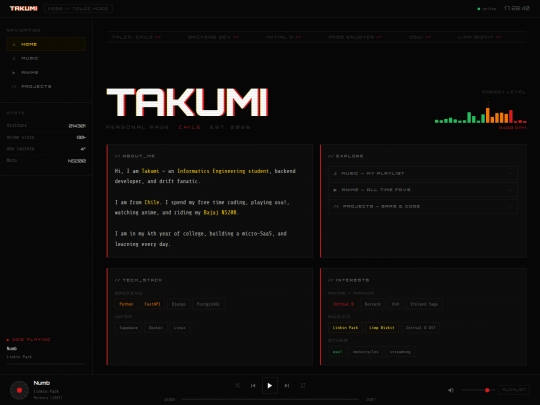540x405 pixels.
Task: Click the track progress bar
Action: [270, 399]
